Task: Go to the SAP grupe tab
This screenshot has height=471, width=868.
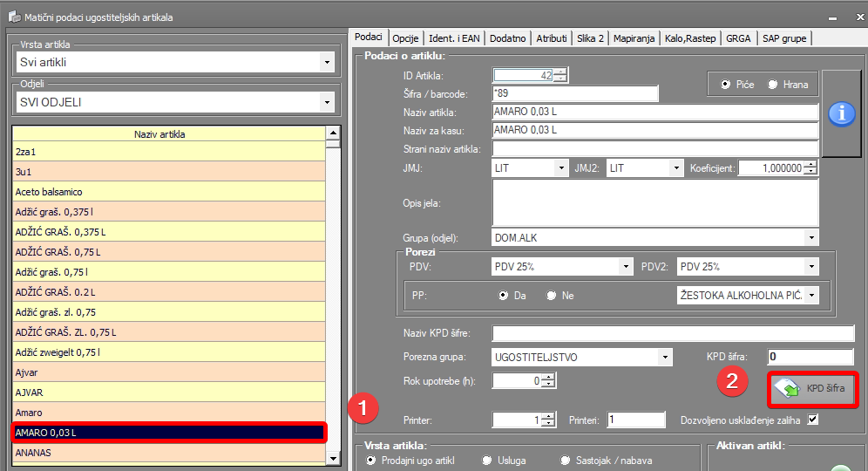Action: pyautogui.click(x=784, y=38)
